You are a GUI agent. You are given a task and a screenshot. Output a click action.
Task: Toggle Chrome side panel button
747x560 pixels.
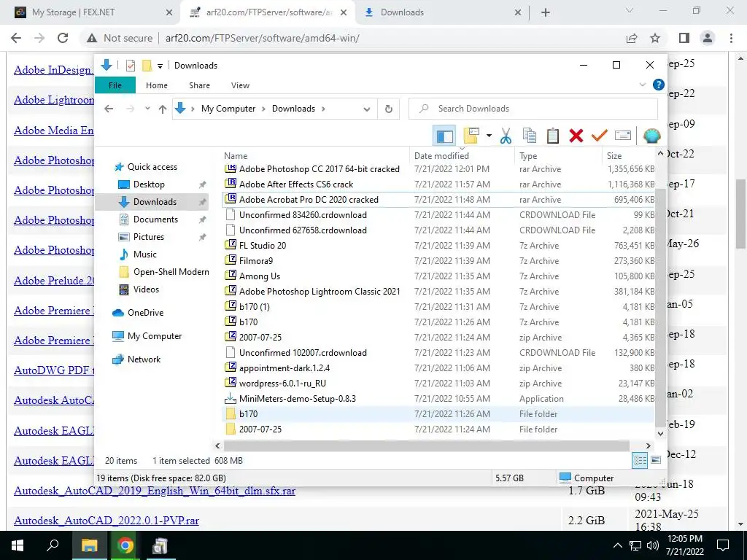[684, 38]
